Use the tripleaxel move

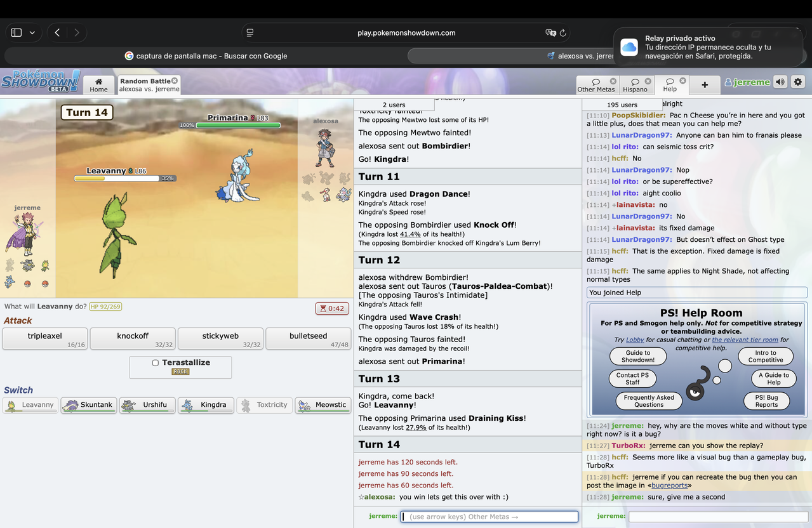click(45, 339)
